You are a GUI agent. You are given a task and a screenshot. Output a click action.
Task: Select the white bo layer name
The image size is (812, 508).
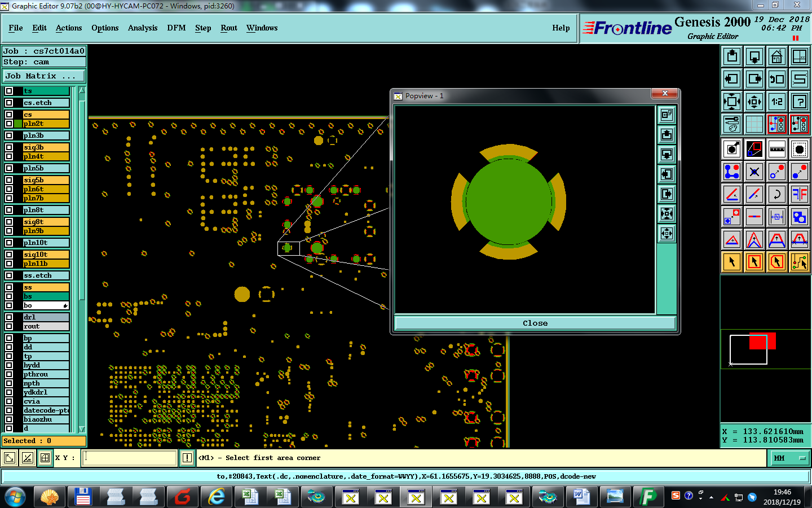pyautogui.click(x=46, y=305)
